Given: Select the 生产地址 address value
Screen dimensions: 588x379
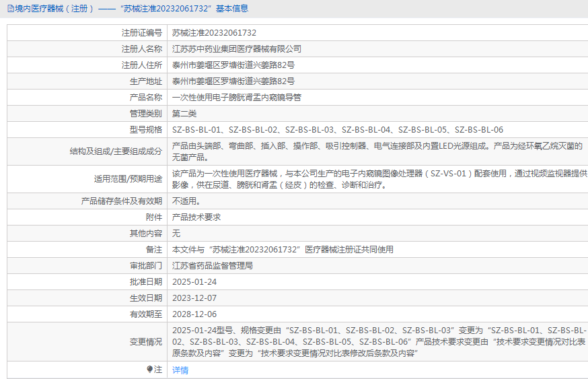Looking at the screenshot, I should point(233,81).
